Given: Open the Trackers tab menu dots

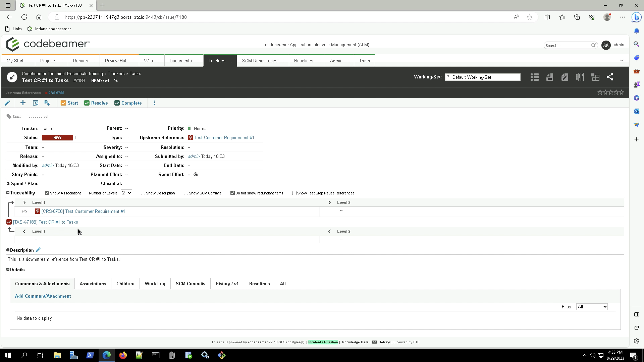Looking at the screenshot, I should (232, 61).
